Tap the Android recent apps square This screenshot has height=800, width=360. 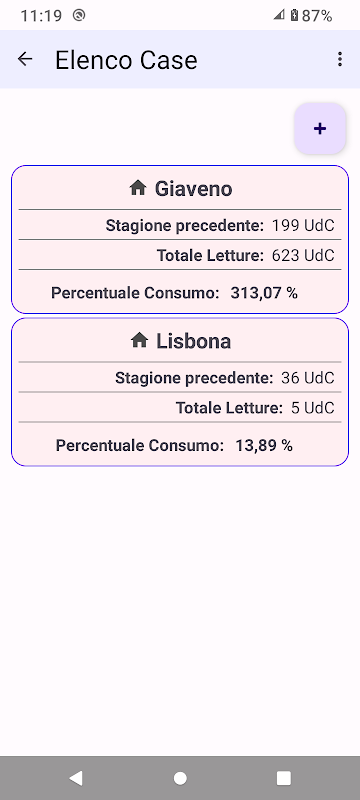(284, 778)
